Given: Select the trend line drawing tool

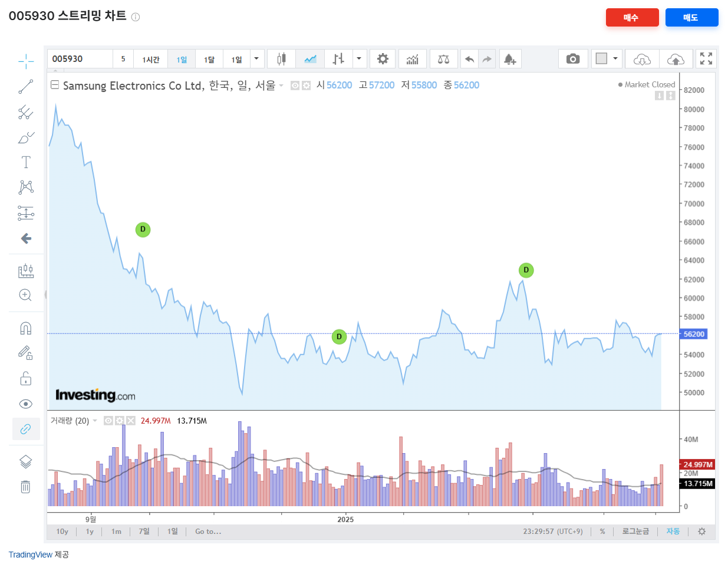Looking at the screenshot, I should point(25,87).
